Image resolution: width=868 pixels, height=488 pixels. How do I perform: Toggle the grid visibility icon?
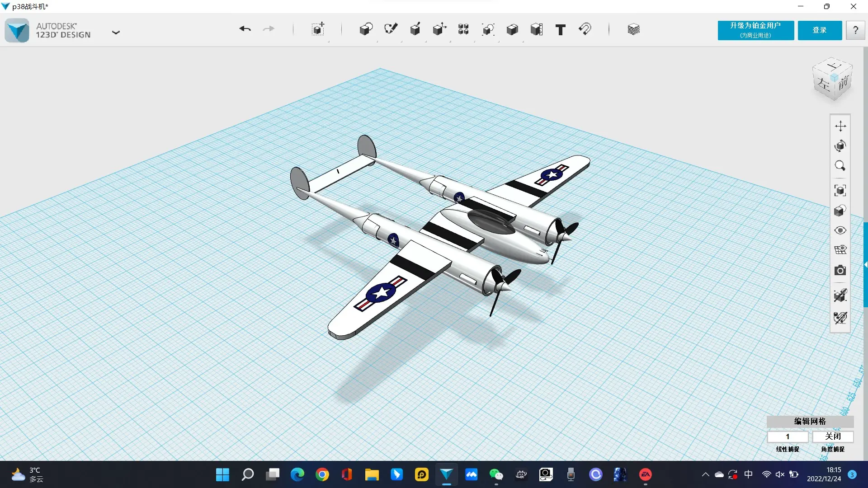coord(840,250)
